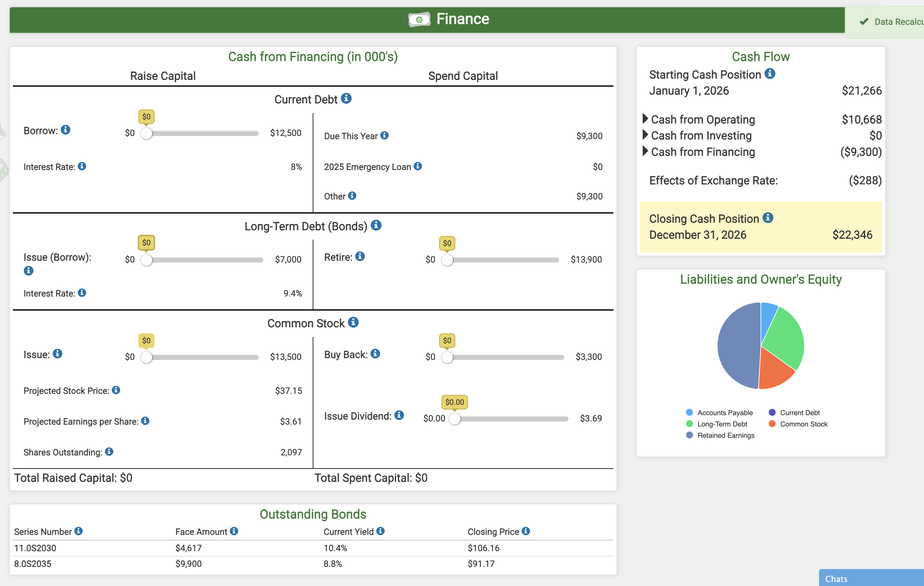Viewport: 924px width, 586px height.
Task: Toggle Accounts Payable legend item
Action: tap(719, 413)
